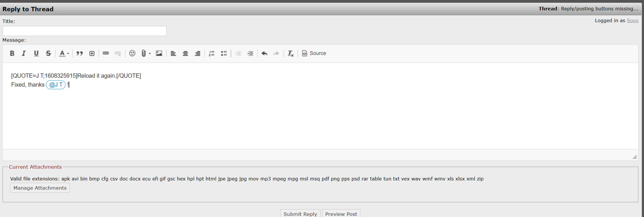
Task: Expand the attachment paperclip dropdown
Action: pyautogui.click(x=150, y=54)
